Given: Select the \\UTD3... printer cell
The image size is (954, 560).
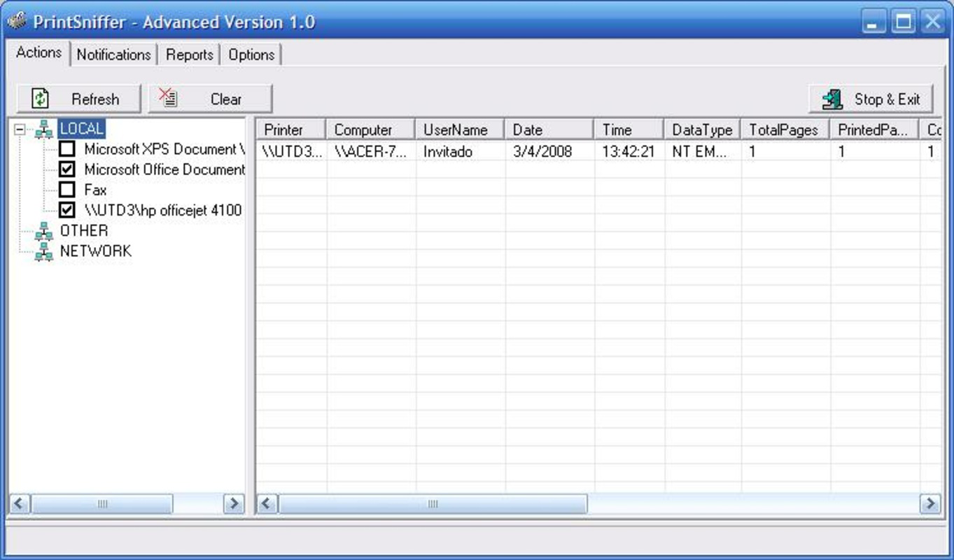Looking at the screenshot, I should click(291, 151).
